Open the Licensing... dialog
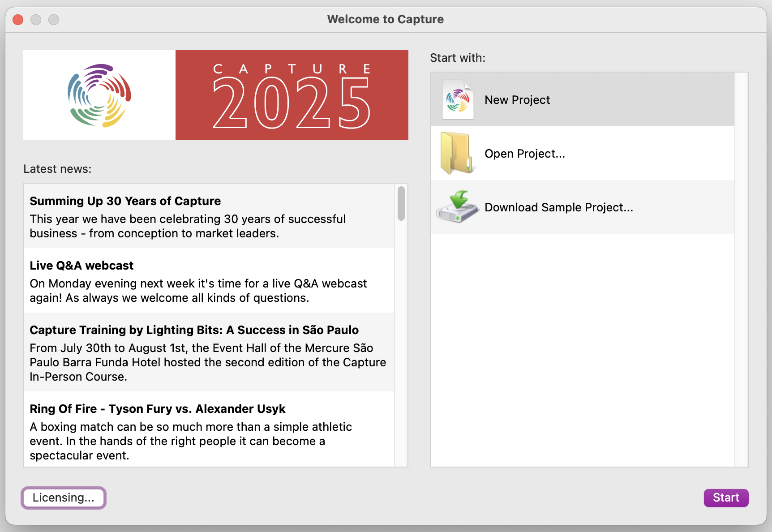The width and height of the screenshot is (772, 532). point(64,498)
